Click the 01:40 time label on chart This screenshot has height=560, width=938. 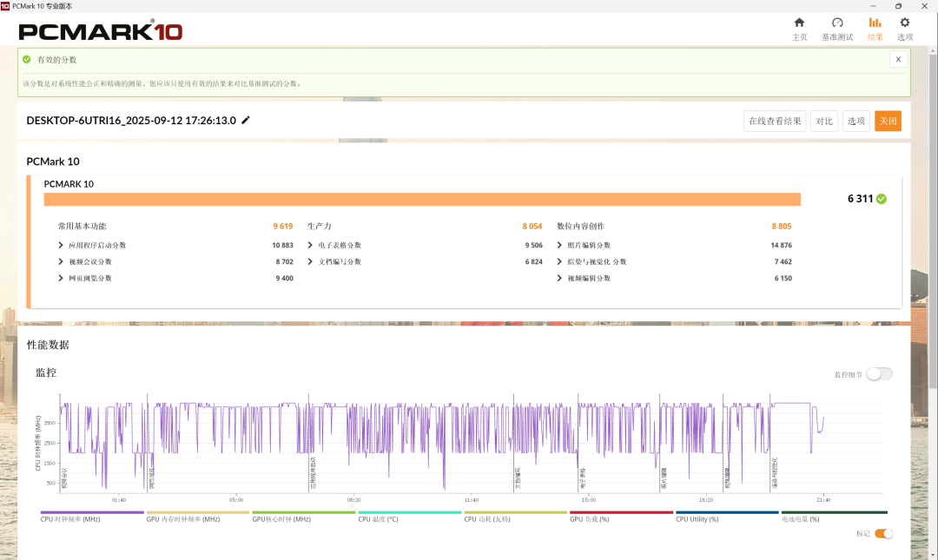(119, 499)
